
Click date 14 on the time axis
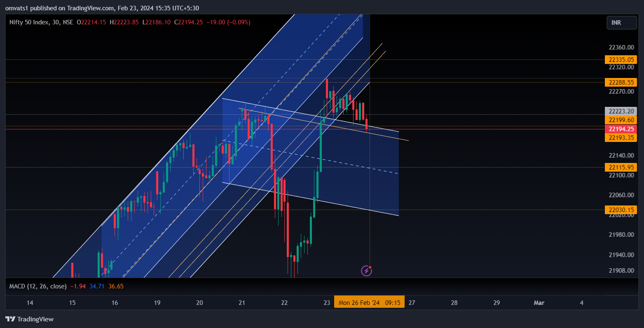[30, 303]
